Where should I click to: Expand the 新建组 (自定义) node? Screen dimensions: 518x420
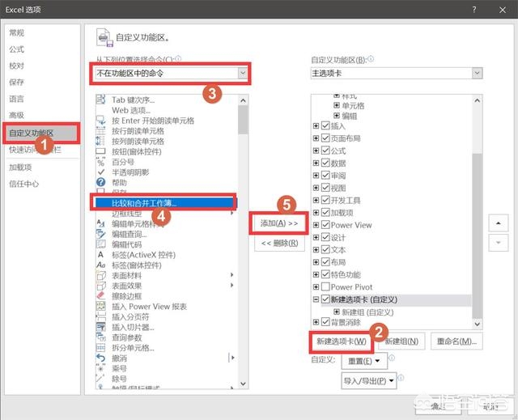pyautogui.click(x=337, y=312)
